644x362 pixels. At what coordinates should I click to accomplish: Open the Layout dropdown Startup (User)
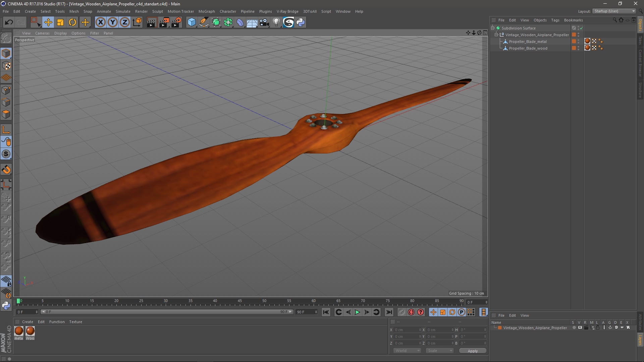coord(614,11)
